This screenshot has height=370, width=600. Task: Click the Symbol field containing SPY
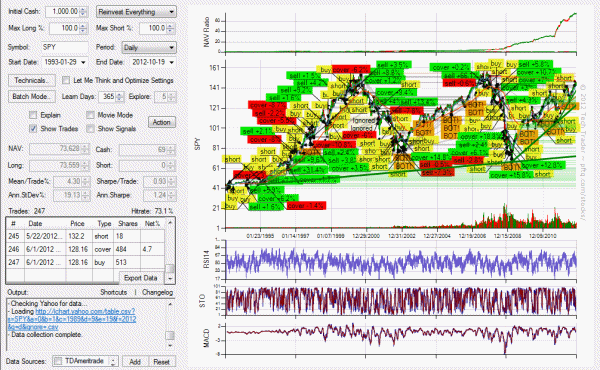(x=65, y=47)
